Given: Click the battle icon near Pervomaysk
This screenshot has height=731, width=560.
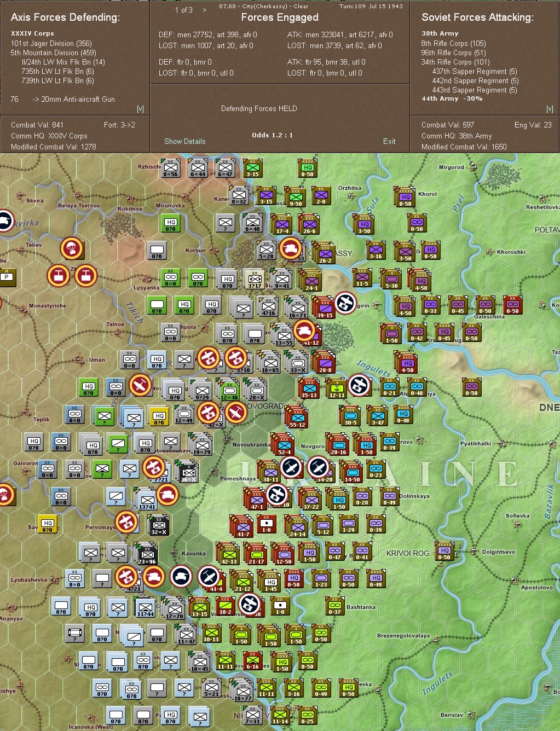Looking at the screenshot, I should [x=125, y=521].
